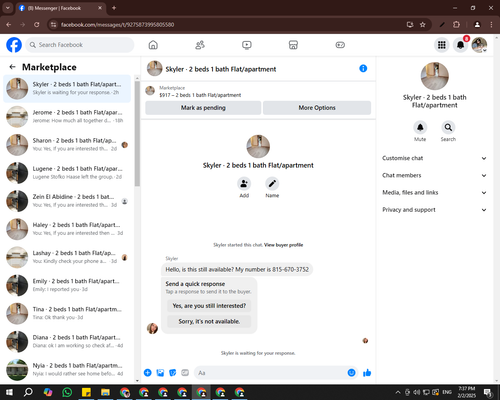Open browser extensions puzzle icon

pyautogui.click(x=456, y=25)
